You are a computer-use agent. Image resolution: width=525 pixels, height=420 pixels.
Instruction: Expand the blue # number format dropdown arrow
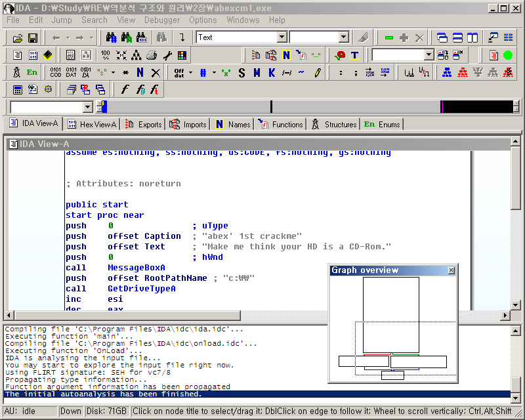tap(214, 72)
